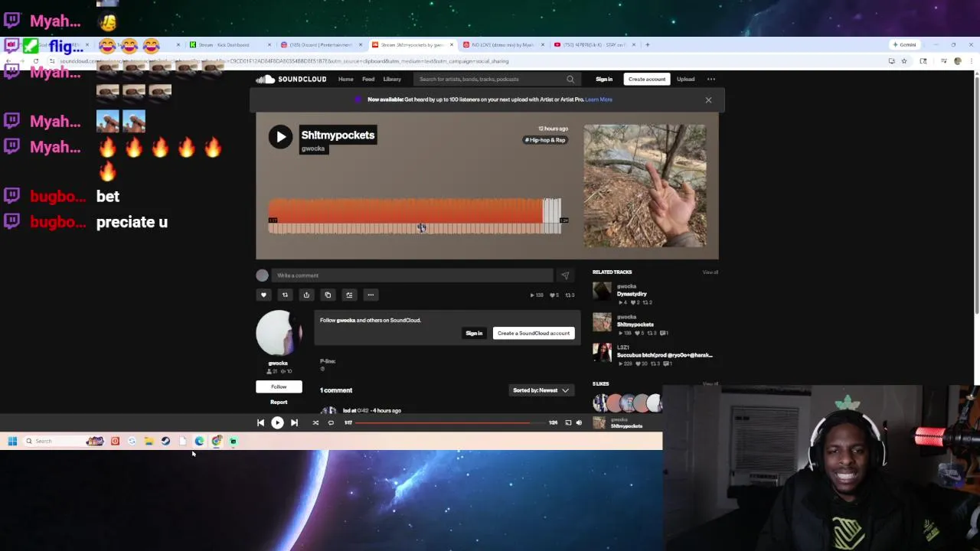Repost the track with the repost icon
This screenshot has width=980, height=551.
285,295
